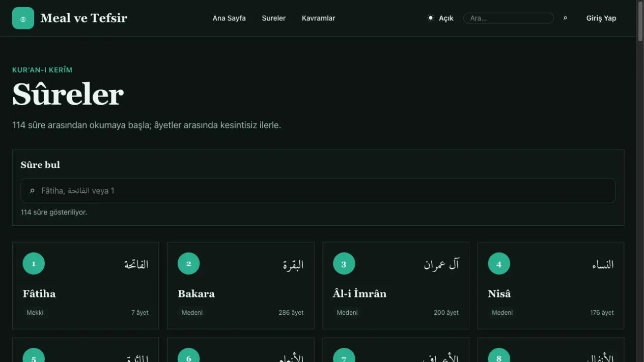Click the Mekki tag on Fâtiha card
The image size is (644, 362).
(x=35, y=313)
